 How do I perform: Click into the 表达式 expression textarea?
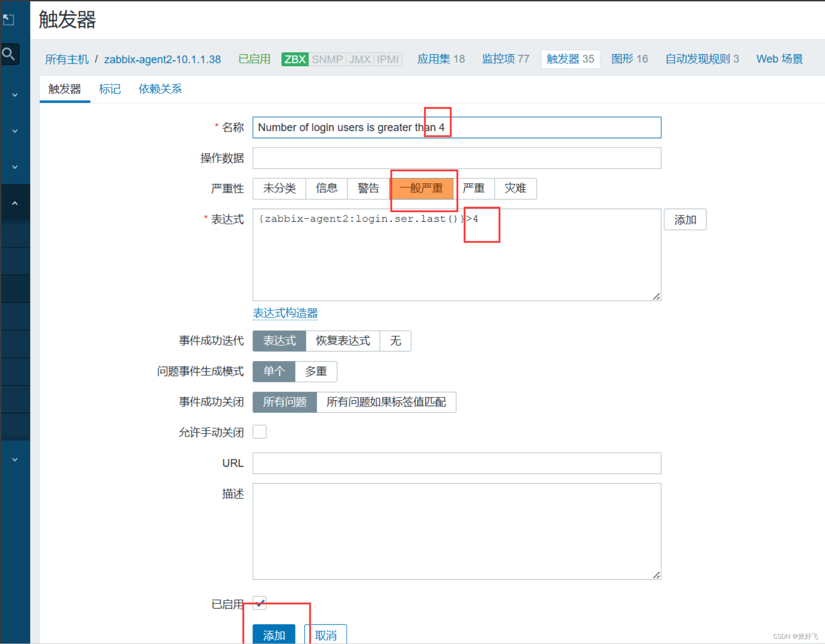pos(457,254)
